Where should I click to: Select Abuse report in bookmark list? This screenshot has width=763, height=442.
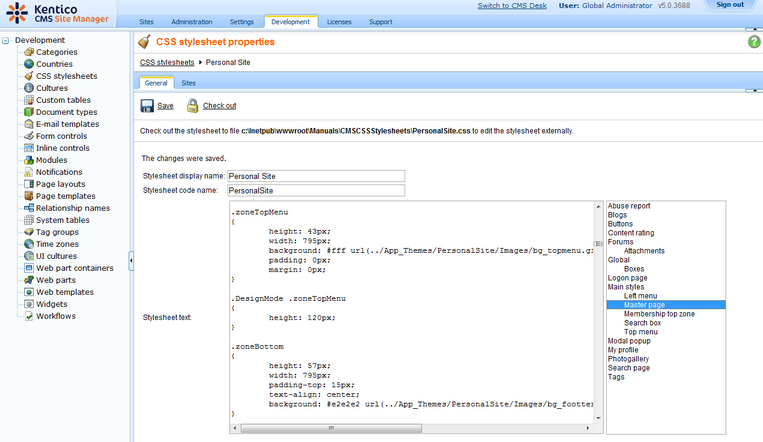(629, 206)
